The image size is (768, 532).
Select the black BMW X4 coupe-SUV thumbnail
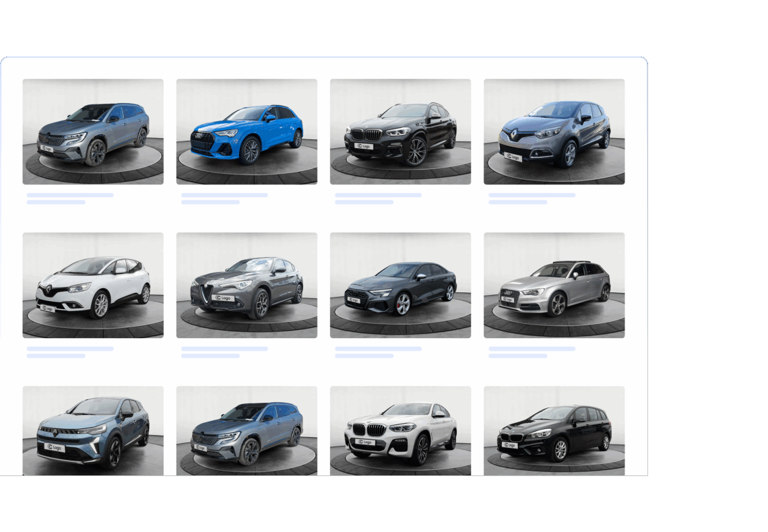coord(401,132)
